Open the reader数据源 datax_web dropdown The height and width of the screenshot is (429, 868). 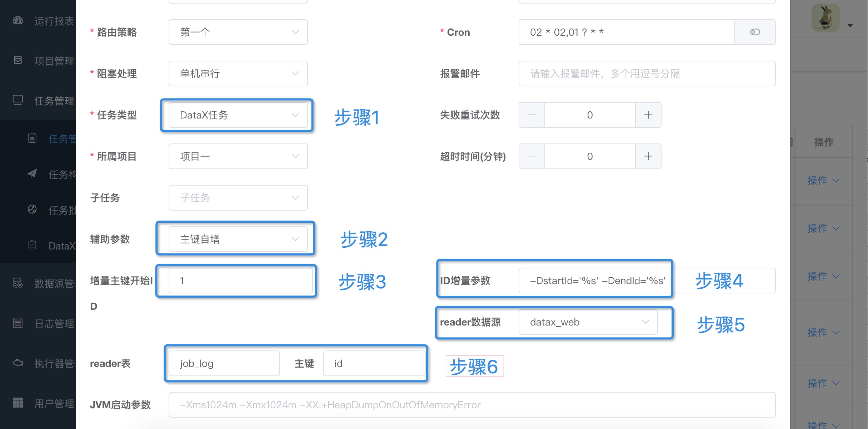[x=588, y=322]
